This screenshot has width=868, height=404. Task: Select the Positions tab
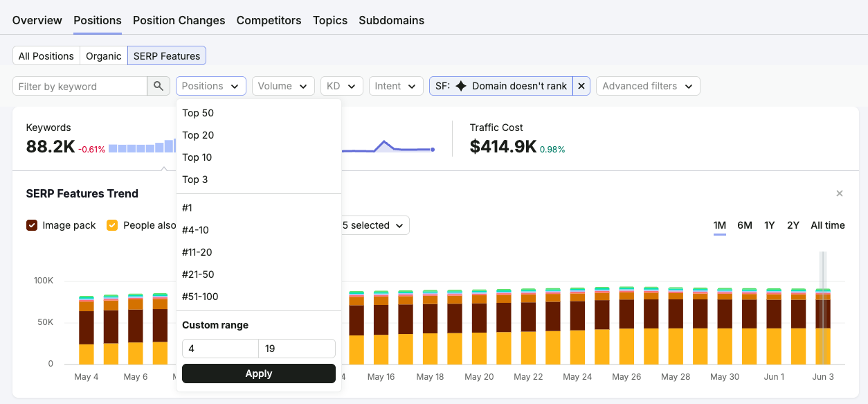pos(98,20)
